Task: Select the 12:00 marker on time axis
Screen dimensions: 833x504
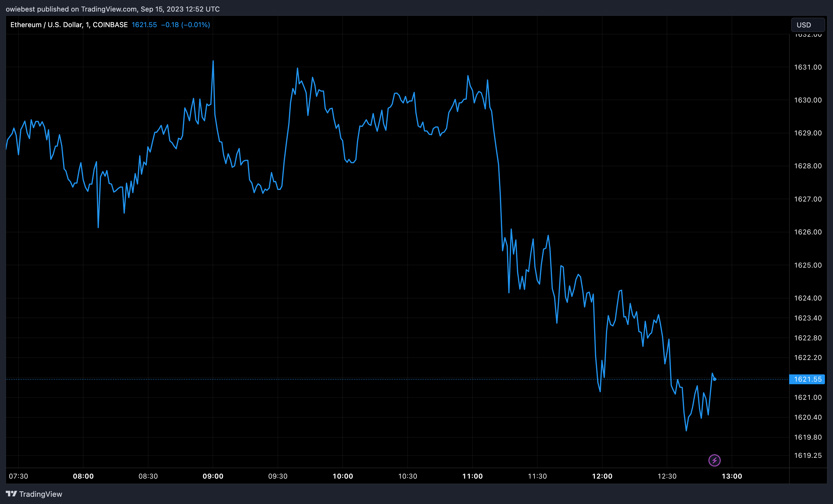Action: click(602, 476)
